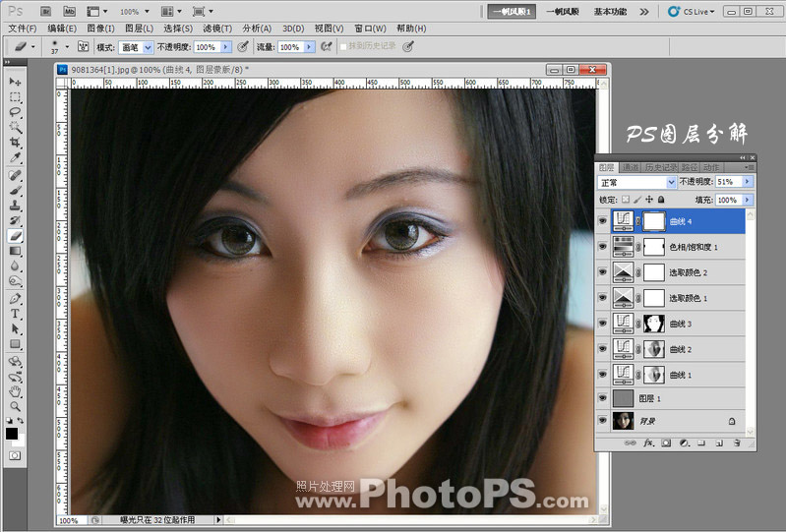Launch Adobe Bridge from the top bar
Screen dimensions: 786x532
[x=45, y=11]
